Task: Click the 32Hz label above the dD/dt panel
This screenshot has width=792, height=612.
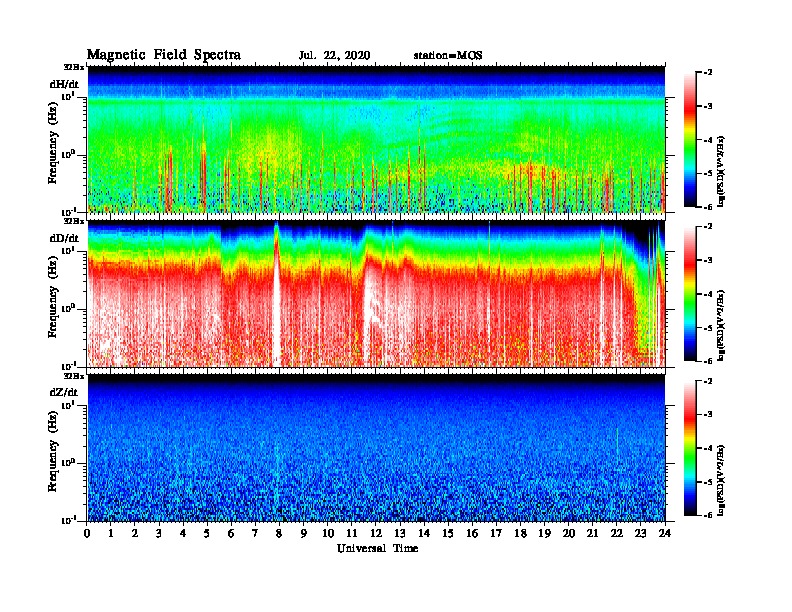Action: pyautogui.click(x=74, y=221)
